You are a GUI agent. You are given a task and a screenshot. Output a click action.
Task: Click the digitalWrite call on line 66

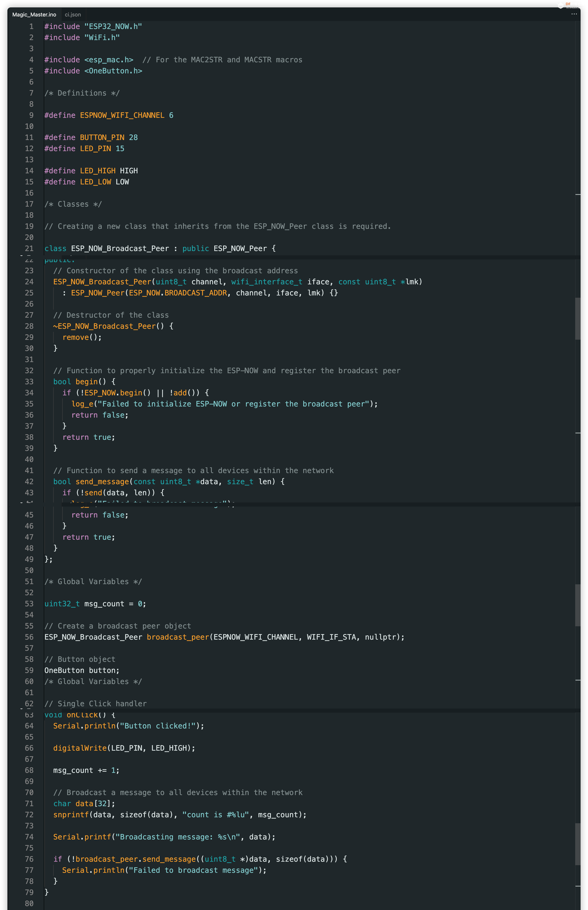80,748
